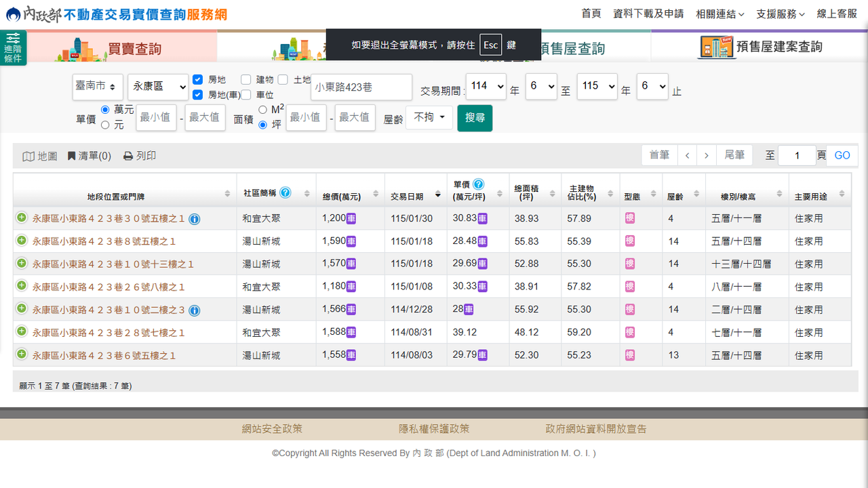Viewport: 868px width, 488px height.
Task: Expand row details for 小東路４２３巷３０號五樓之１
Action: point(22,218)
